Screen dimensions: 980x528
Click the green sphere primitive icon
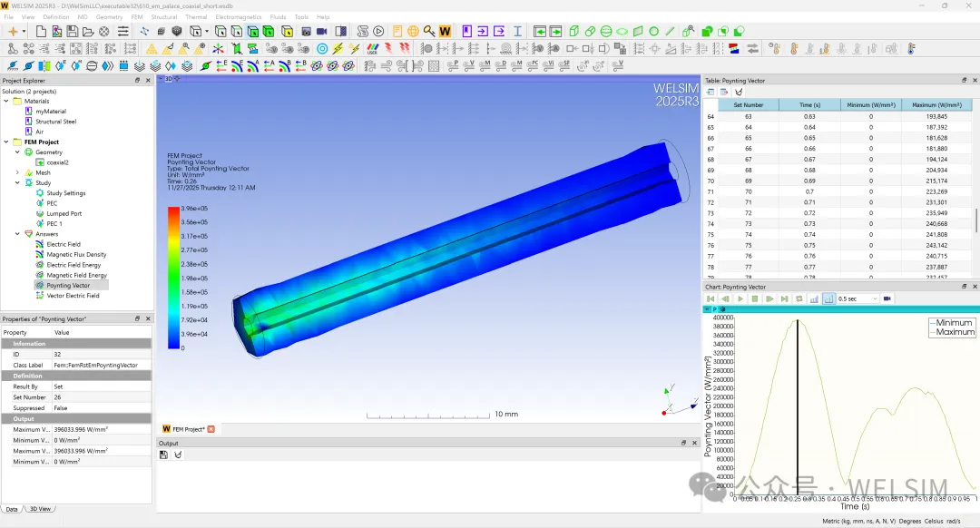(606, 31)
